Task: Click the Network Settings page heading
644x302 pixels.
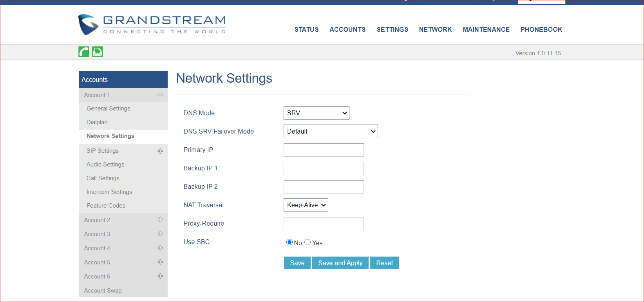Action: coord(224,78)
